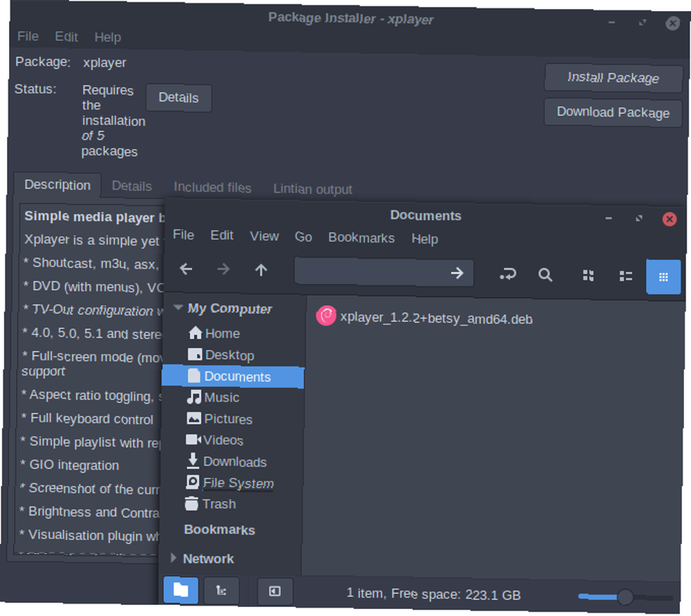Screen dimensions: 691x616
Task: Click the '* GIO integration' line
Action: tap(69, 465)
